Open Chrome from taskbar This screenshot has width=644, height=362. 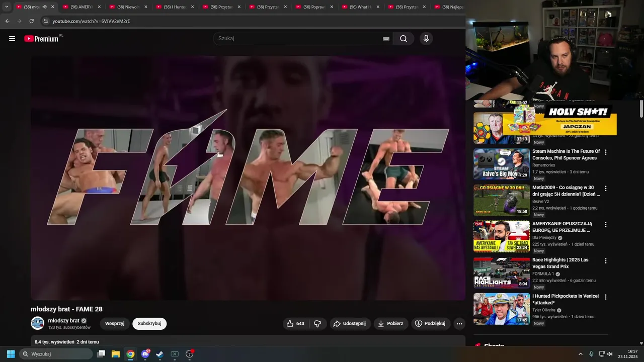click(x=130, y=354)
